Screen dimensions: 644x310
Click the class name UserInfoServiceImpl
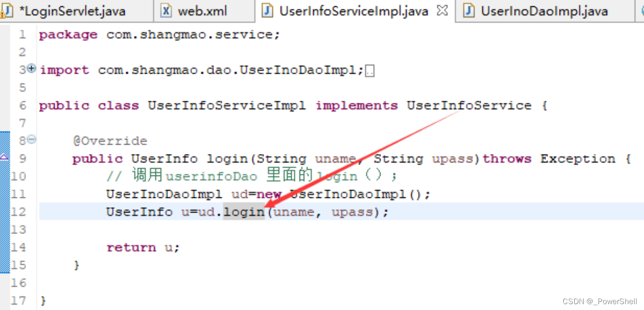(227, 106)
